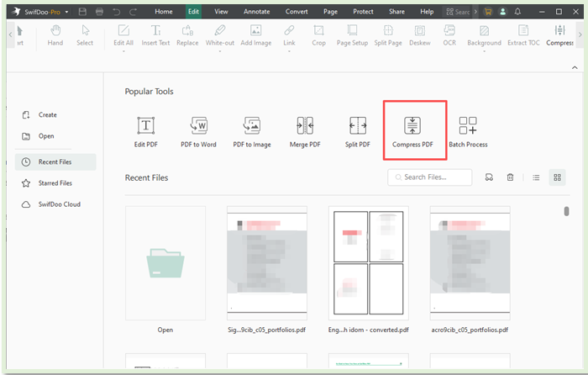
Task: Switch recent files to list view
Action: [536, 177]
